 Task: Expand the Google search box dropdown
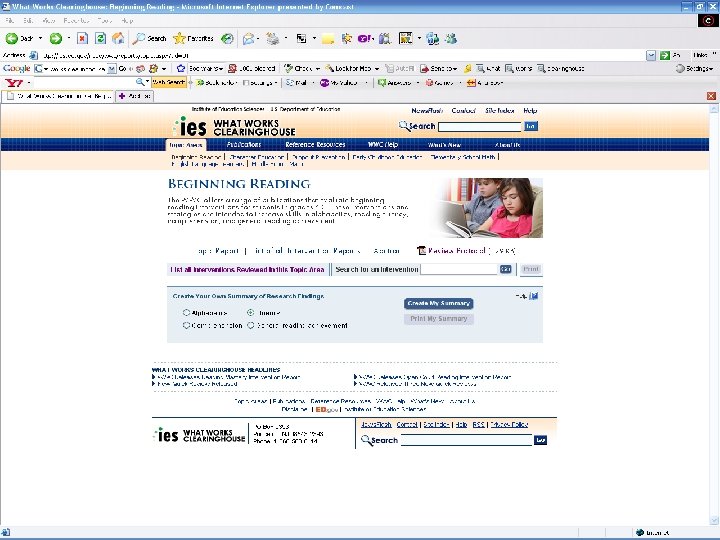pos(112,69)
